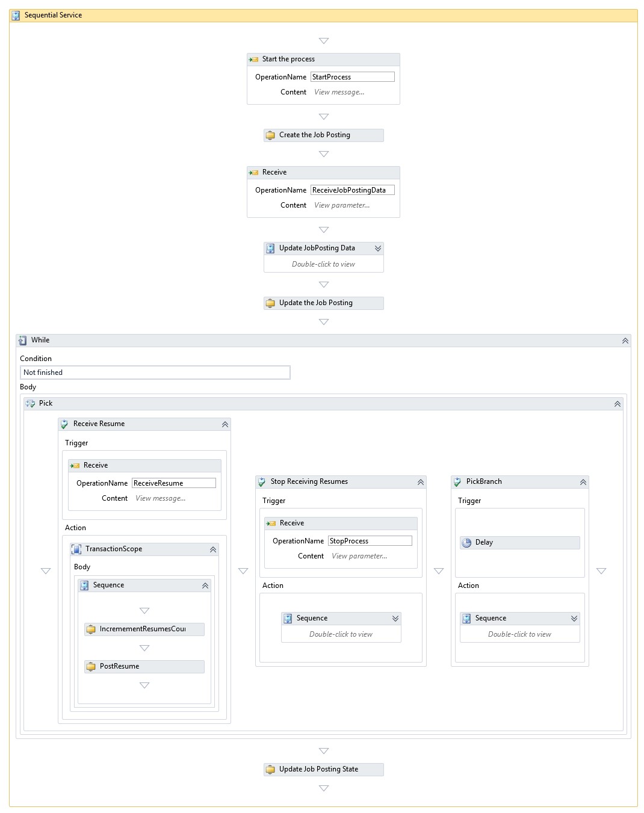Select the Delay activity
Image resolution: width=644 pixels, height=813 pixels.
click(x=520, y=543)
